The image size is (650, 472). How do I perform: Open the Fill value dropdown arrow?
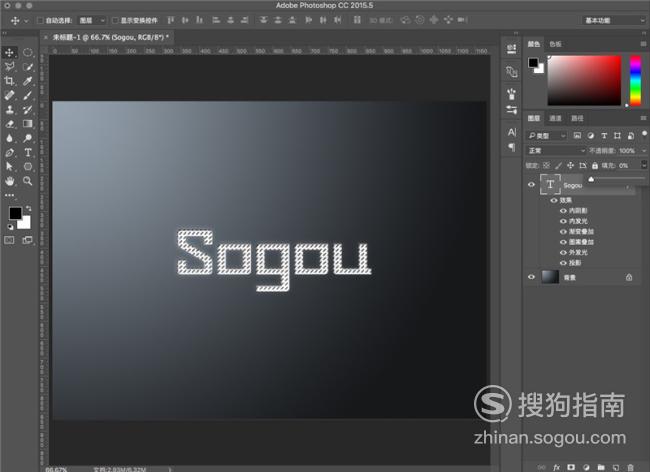coord(644,165)
